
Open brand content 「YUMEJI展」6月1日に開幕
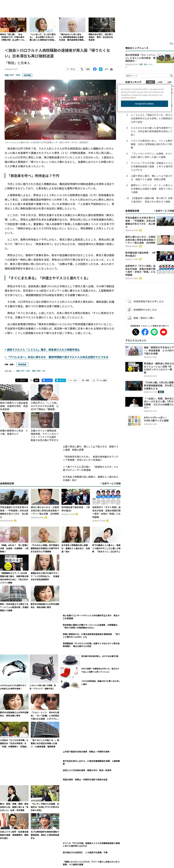(x=159, y=386)
